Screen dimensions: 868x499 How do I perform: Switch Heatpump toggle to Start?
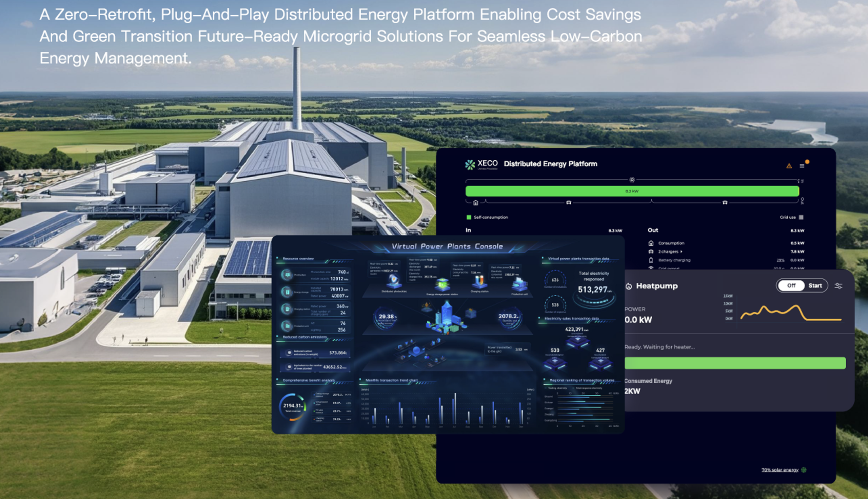tap(815, 285)
